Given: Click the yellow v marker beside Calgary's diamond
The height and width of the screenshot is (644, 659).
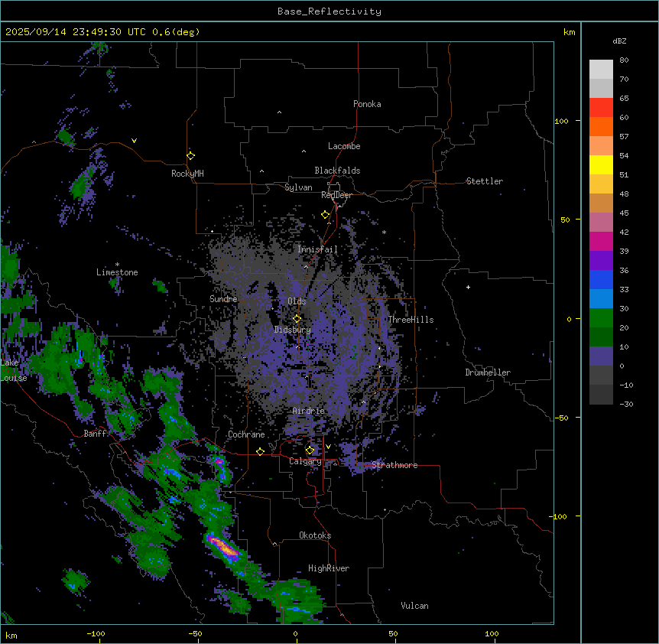Looking at the screenshot, I should tap(328, 447).
